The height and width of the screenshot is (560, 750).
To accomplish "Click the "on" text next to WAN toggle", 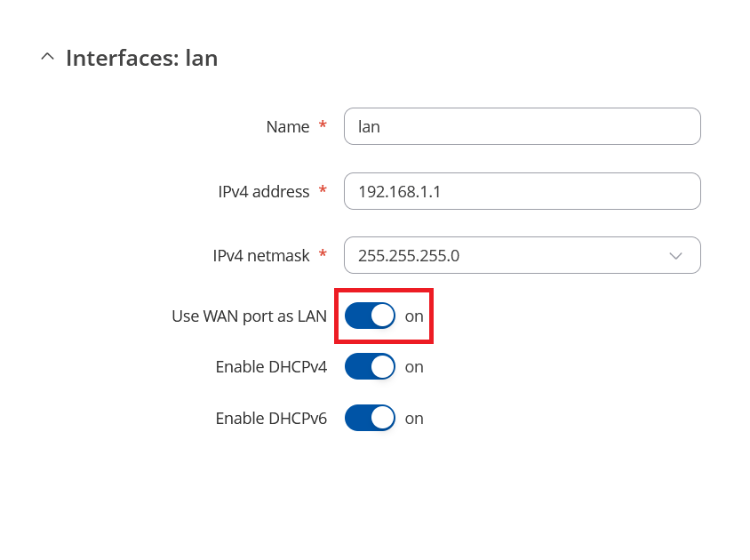I will (414, 316).
